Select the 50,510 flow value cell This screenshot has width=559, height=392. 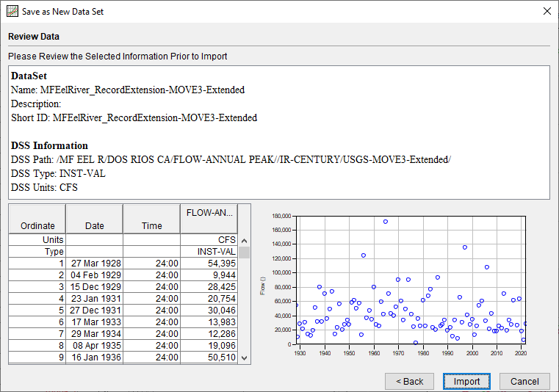pos(209,357)
